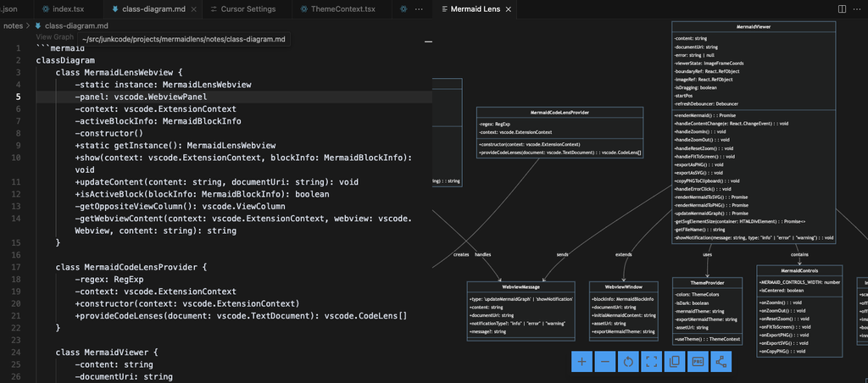Click '+useTheme() : ThemeContext' in ThemeProvider box
The image size is (868, 383).
[x=707, y=339]
